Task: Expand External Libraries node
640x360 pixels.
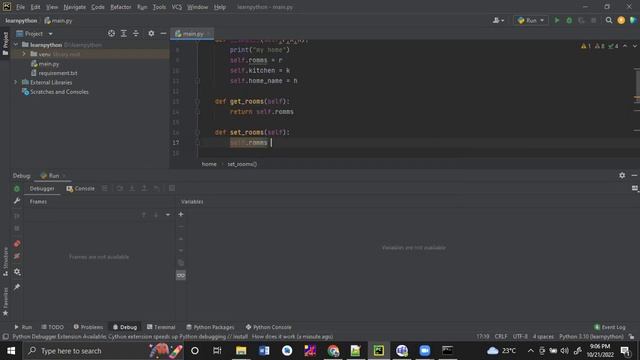Action: (x=16, y=82)
